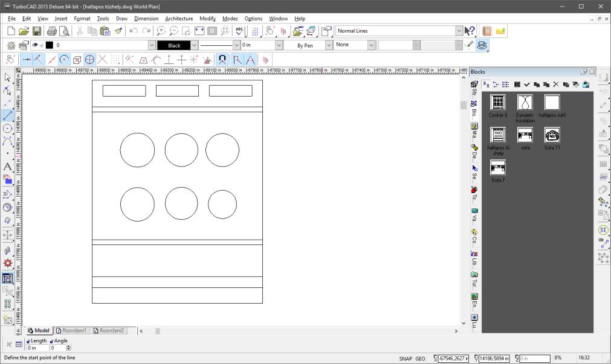Open the Architecture menu
The width and height of the screenshot is (611, 364).
[179, 18]
